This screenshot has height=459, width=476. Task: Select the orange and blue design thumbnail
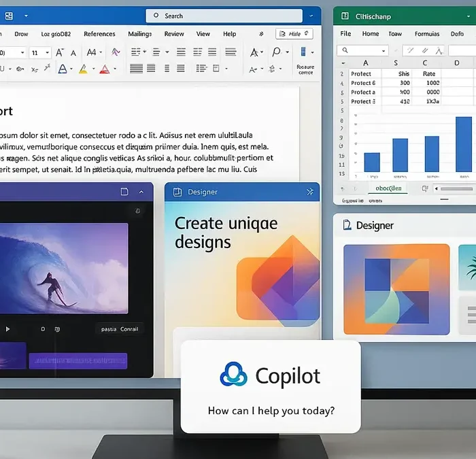[x=396, y=289]
